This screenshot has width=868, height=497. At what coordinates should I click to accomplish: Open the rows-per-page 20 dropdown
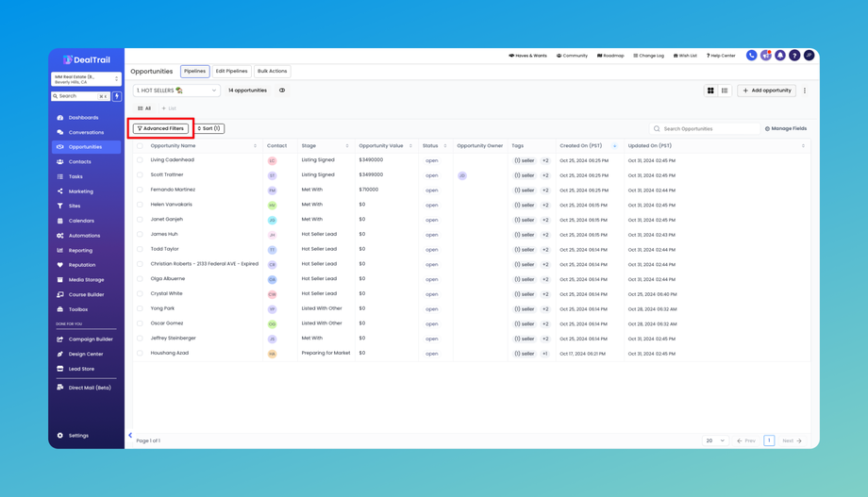tap(714, 440)
